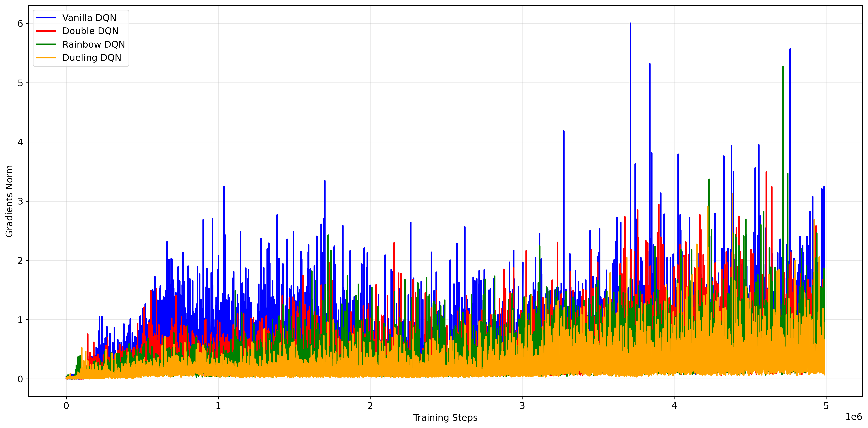
Task: Click the x-axis tick label 0
Action: 66,406
